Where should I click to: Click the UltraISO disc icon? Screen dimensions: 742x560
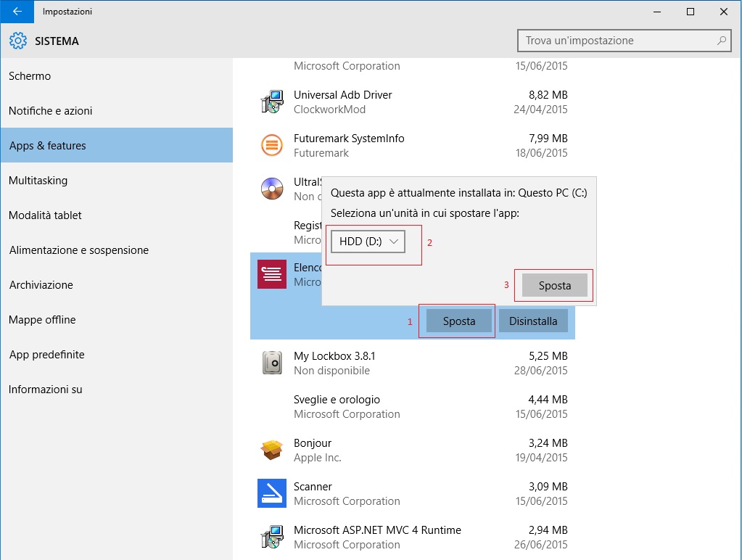coord(272,189)
